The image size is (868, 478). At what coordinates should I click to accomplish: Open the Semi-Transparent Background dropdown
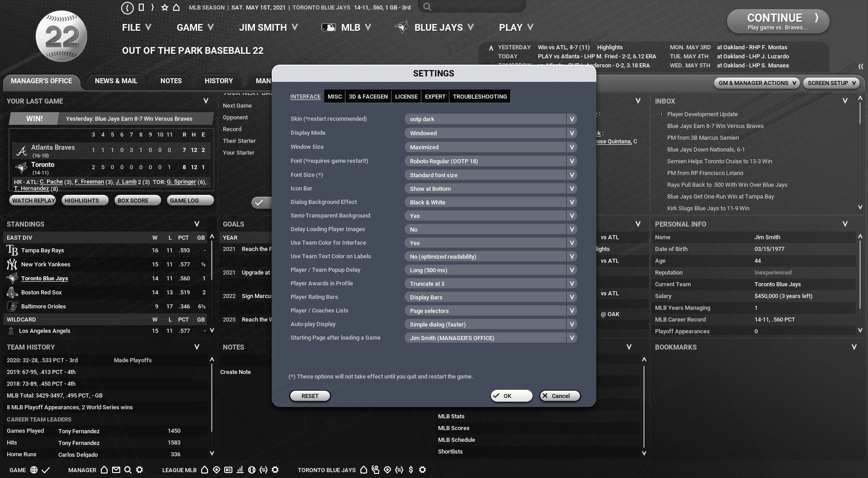tap(491, 216)
